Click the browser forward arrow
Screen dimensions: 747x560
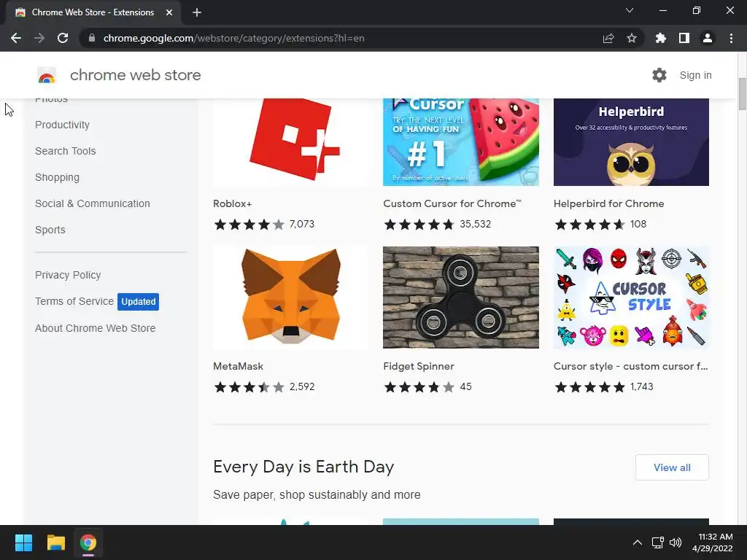[x=39, y=38]
